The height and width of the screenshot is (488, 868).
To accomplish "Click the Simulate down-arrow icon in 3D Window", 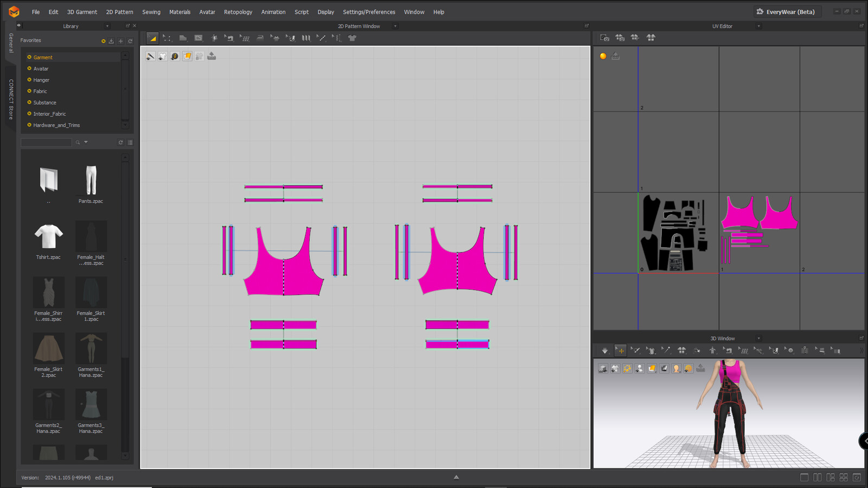I will (605, 350).
